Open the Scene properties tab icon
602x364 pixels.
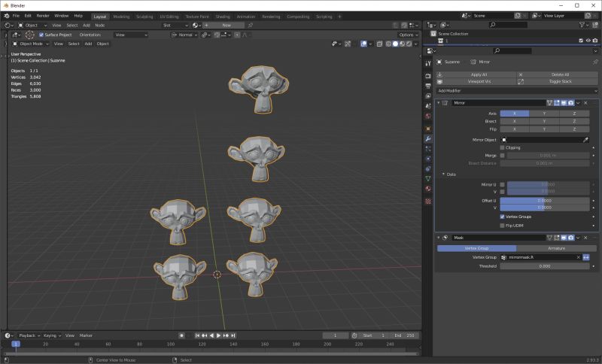(x=428, y=106)
